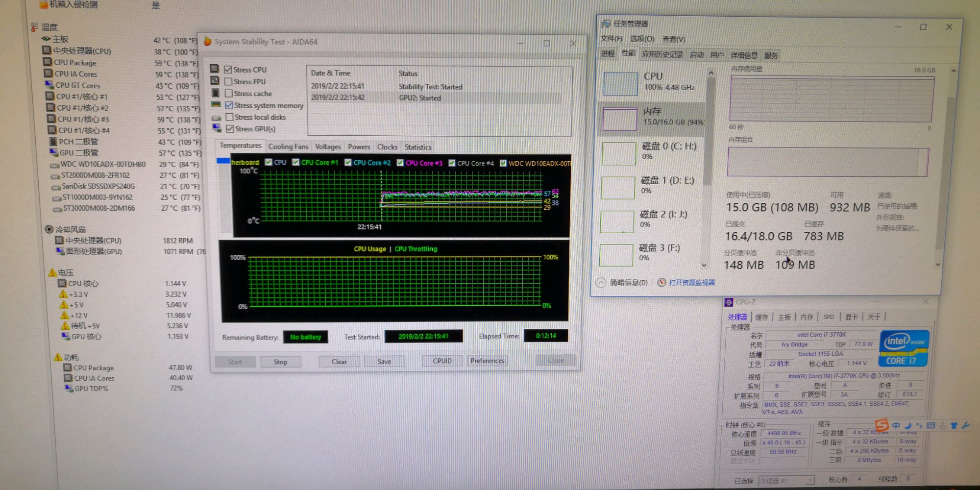The width and height of the screenshot is (980, 490).
Task: Click the CPU-Z title bar icon
Action: (x=729, y=302)
